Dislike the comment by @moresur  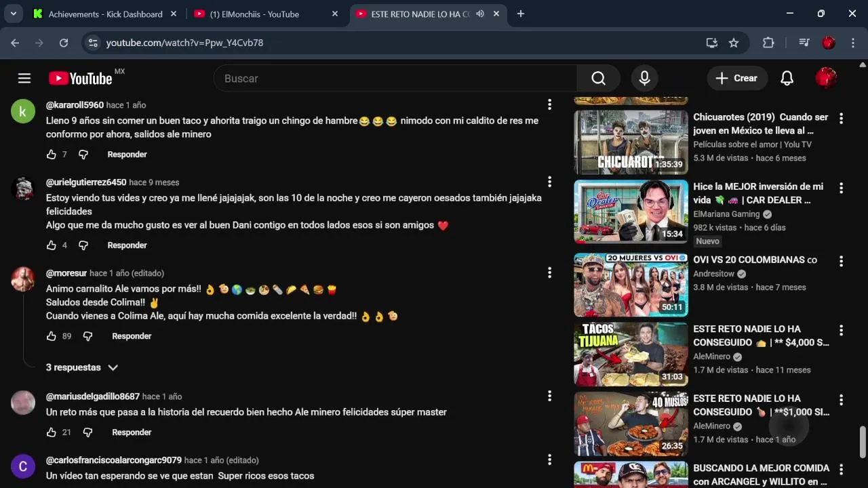[x=87, y=336]
